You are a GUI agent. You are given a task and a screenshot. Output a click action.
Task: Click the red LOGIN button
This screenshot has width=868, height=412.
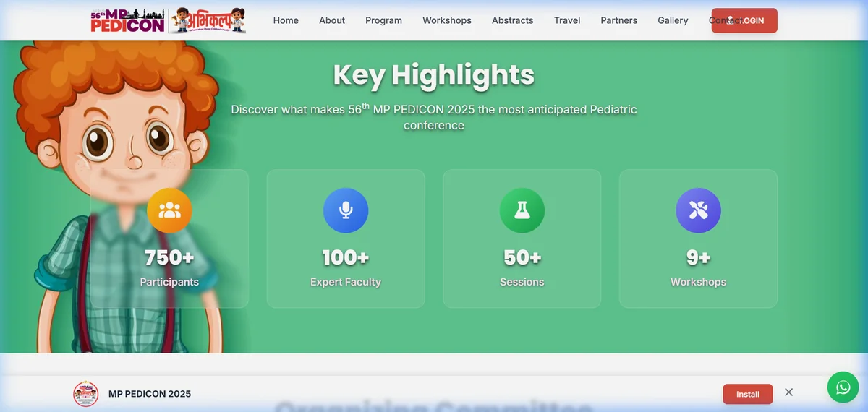click(744, 20)
